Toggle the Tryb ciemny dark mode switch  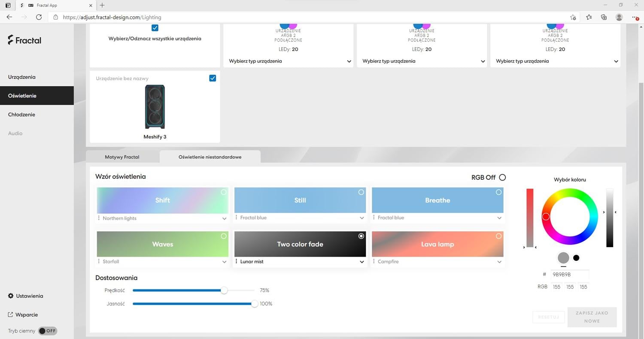point(47,331)
